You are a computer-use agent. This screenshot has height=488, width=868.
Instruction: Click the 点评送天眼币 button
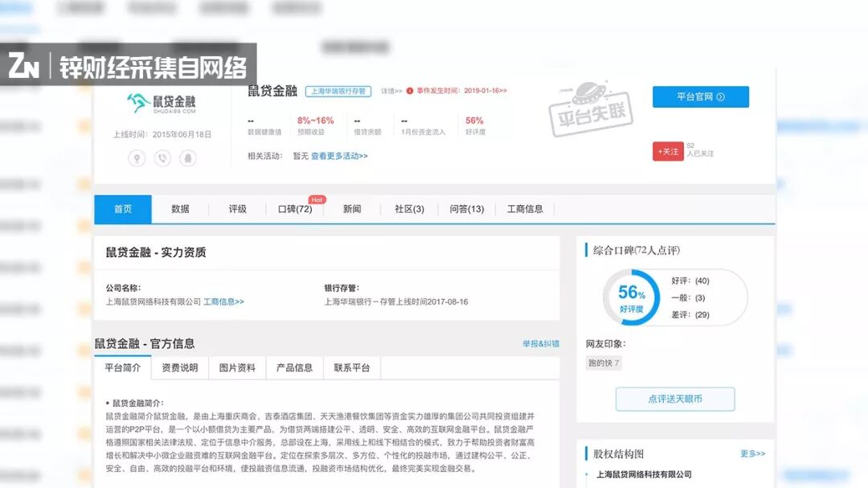click(675, 399)
